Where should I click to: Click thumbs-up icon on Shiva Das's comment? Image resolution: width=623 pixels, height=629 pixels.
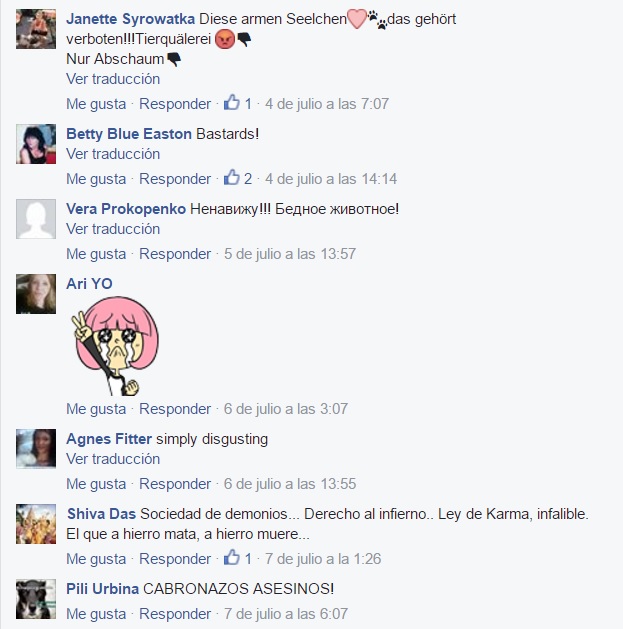(x=231, y=558)
